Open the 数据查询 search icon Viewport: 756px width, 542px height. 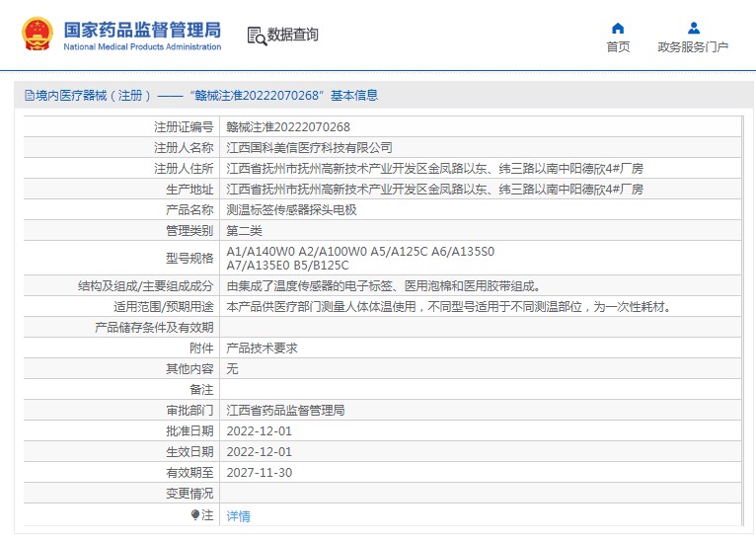point(257,37)
